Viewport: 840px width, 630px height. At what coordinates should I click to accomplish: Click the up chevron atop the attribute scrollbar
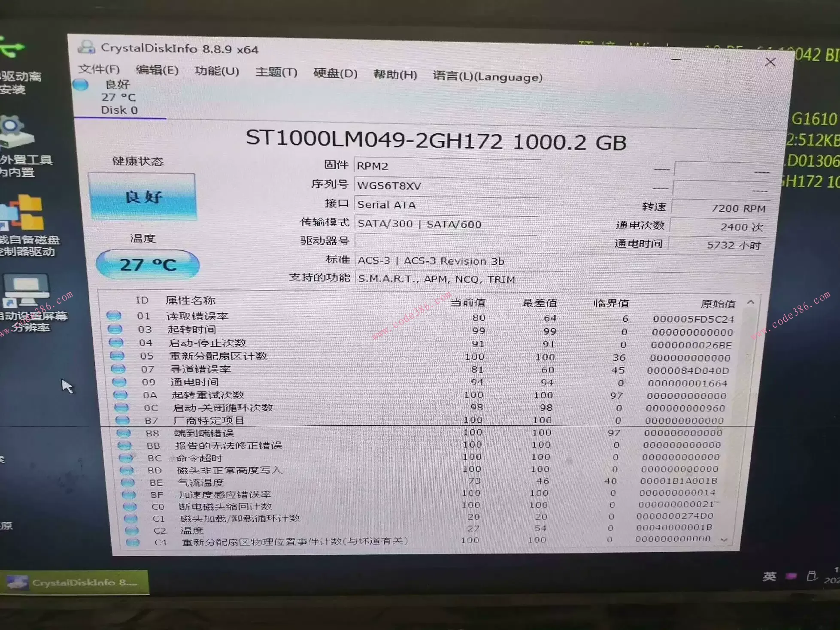750,302
